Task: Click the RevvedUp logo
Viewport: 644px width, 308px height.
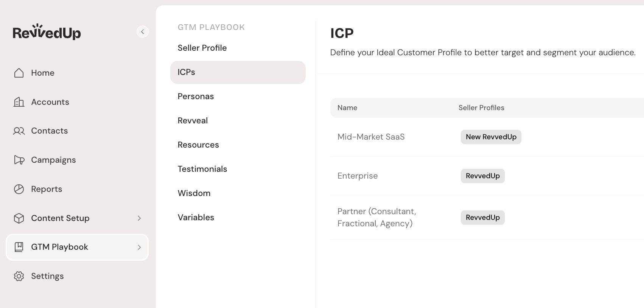Action: coord(47,32)
